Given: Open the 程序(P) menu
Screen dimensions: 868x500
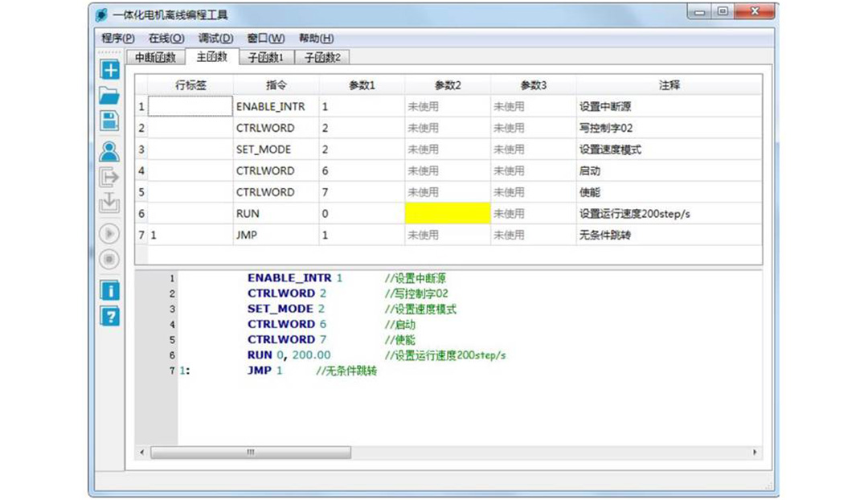Looking at the screenshot, I should (x=117, y=39).
